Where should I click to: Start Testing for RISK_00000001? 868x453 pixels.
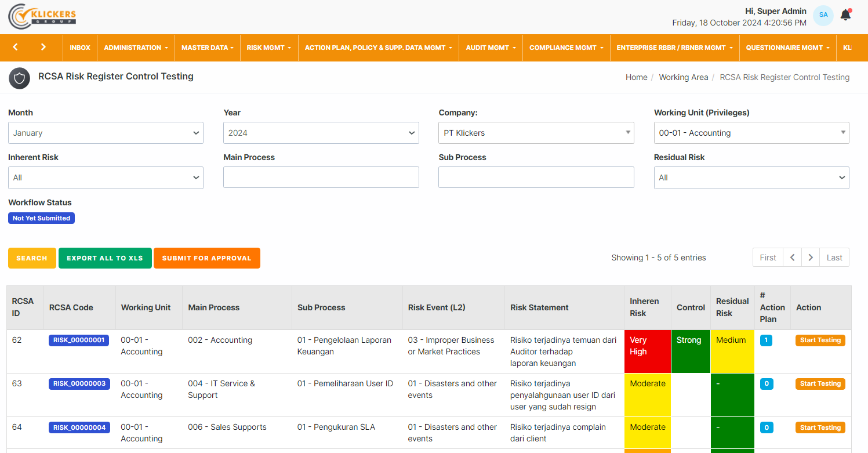pyautogui.click(x=820, y=340)
